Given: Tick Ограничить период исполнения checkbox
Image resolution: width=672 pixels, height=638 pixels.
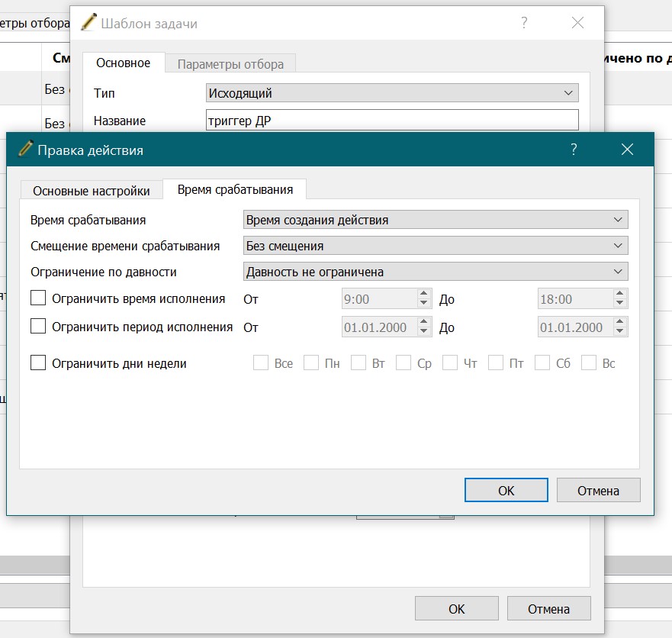Looking at the screenshot, I should click(x=38, y=326).
